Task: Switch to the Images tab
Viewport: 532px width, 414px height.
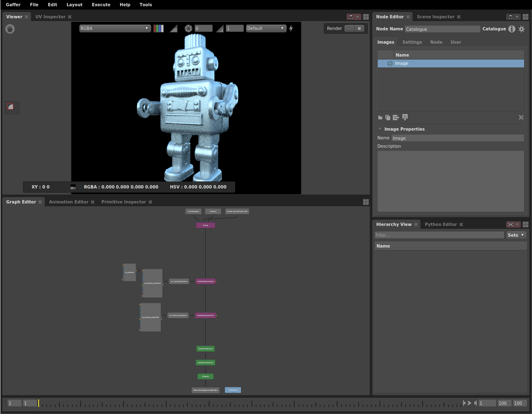Action: (386, 42)
